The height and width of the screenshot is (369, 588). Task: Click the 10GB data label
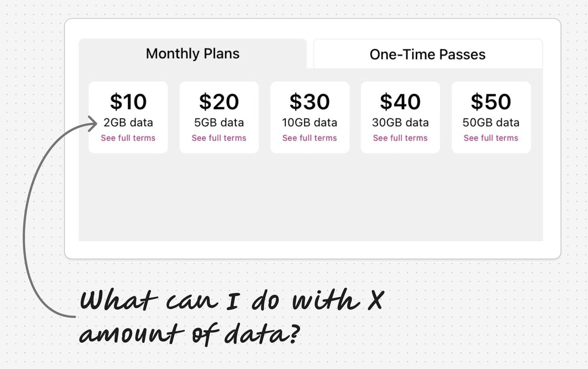(310, 122)
